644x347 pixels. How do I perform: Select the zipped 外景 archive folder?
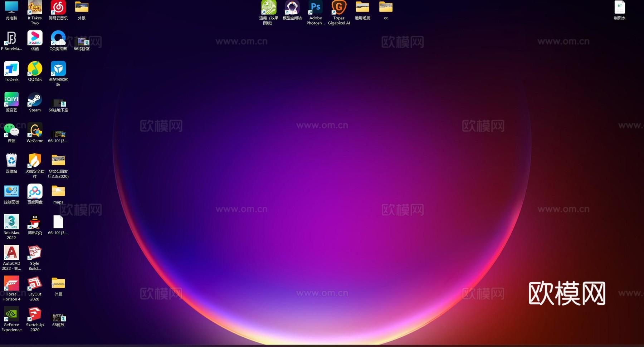click(58, 284)
